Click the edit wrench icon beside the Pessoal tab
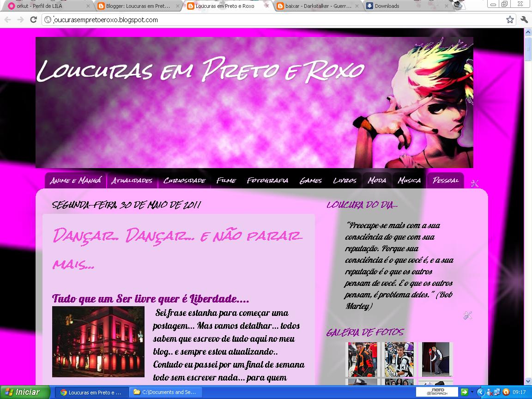This screenshot has width=532, height=399. [474, 183]
